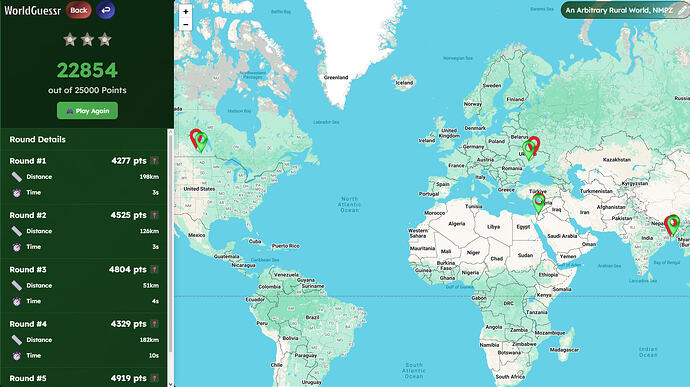Open Round #2 details row

point(84,231)
